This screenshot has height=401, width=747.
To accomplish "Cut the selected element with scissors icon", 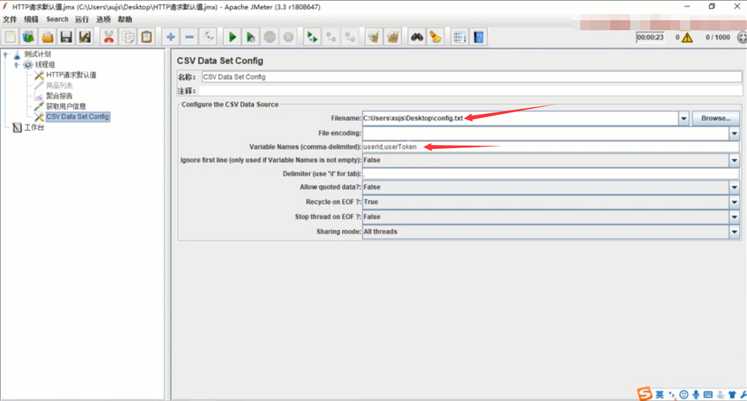I will click(x=109, y=37).
